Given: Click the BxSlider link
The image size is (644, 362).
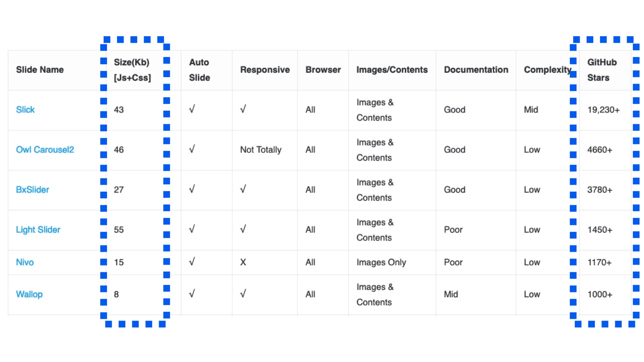Looking at the screenshot, I should 33,190.
